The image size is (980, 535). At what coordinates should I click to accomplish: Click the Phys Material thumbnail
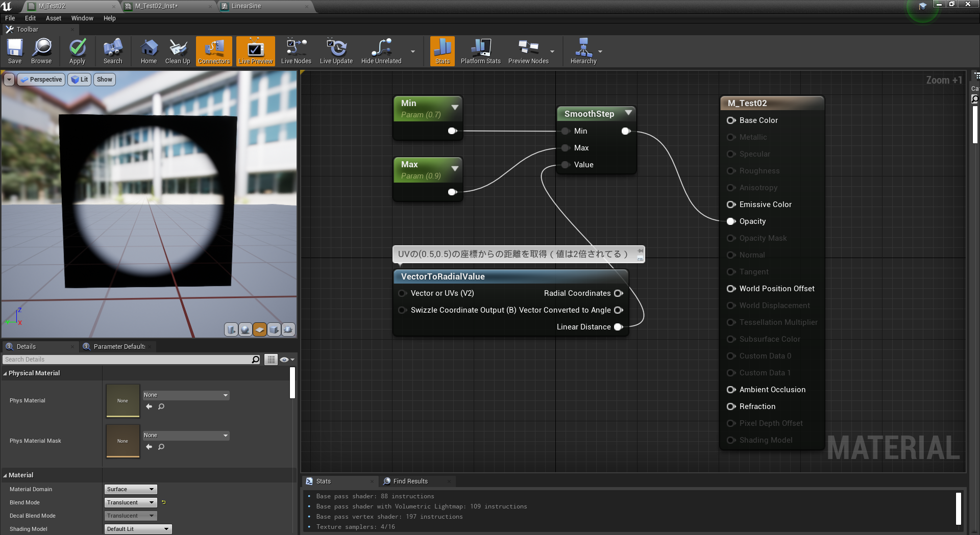tap(122, 400)
